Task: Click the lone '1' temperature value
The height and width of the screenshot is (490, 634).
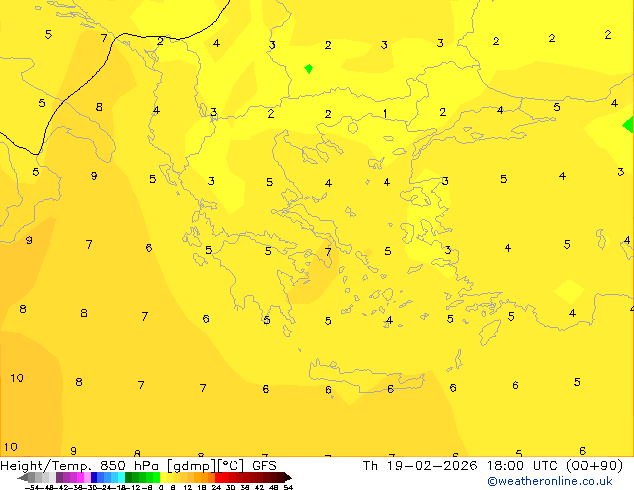Action: (x=385, y=114)
